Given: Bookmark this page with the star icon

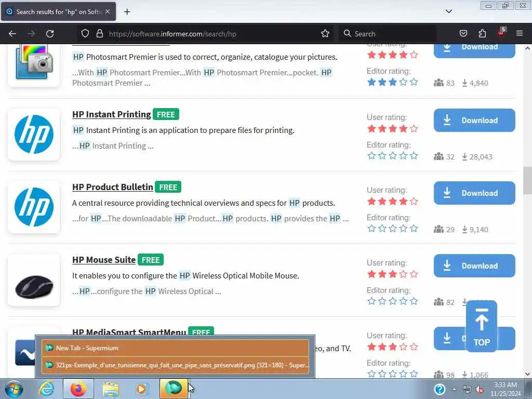Looking at the screenshot, I should [x=325, y=33].
